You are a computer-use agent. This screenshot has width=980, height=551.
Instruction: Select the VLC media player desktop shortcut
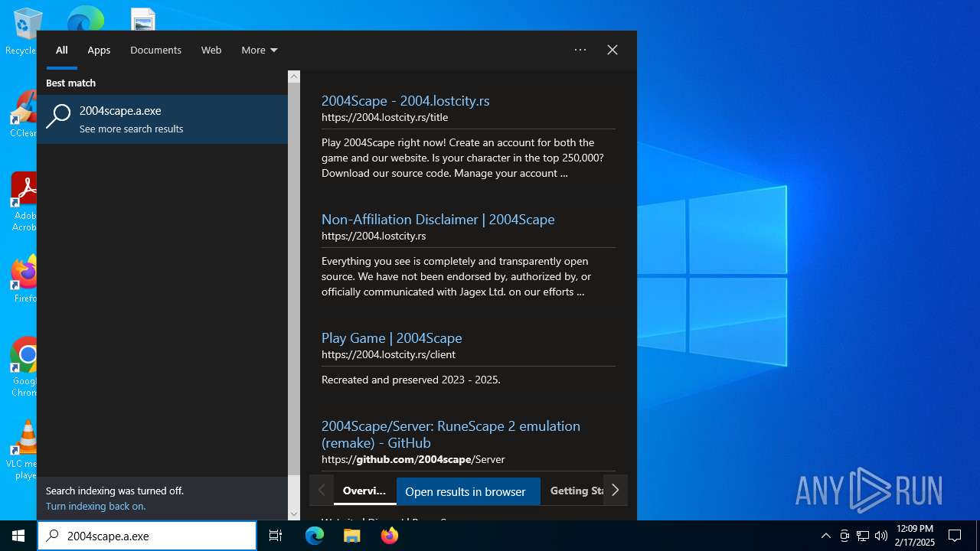(x=23, y=450)
